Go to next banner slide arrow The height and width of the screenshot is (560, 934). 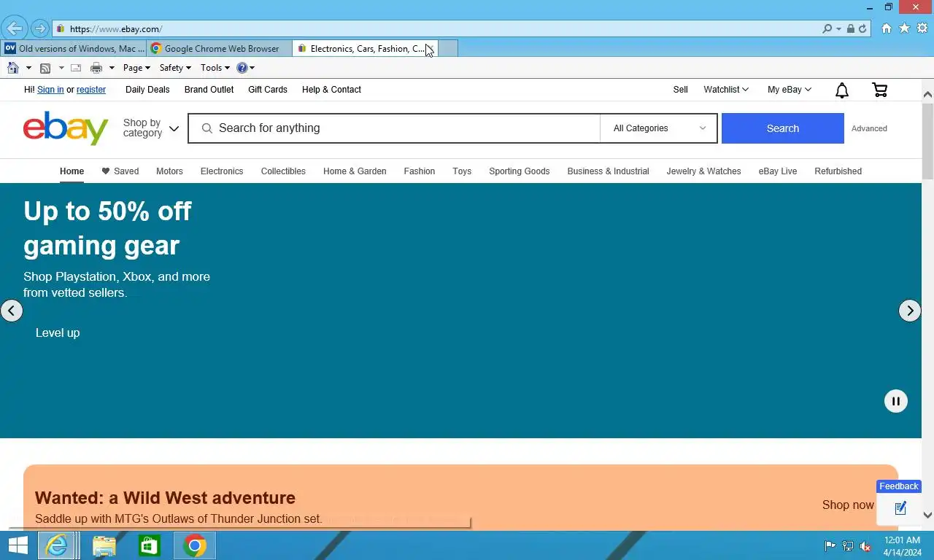910,311
